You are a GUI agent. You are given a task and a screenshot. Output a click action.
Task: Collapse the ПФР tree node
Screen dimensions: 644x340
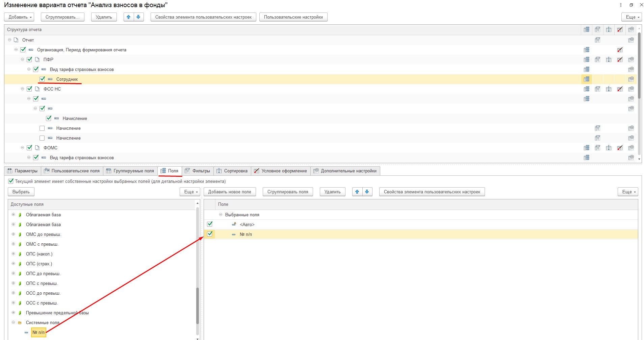[23, 59]
